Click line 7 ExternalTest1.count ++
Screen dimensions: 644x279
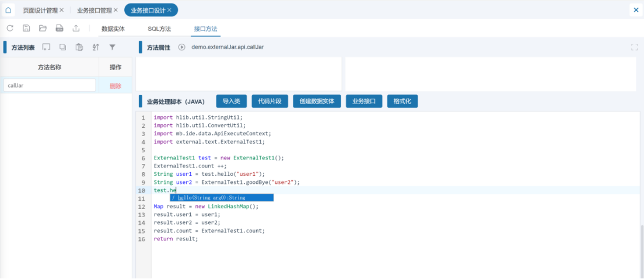coord(190,166)
